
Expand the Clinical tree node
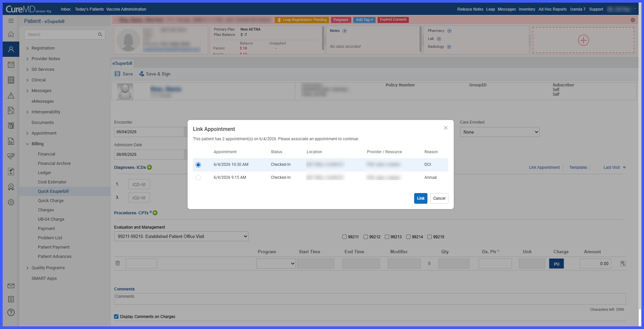(x=27, y=80)
